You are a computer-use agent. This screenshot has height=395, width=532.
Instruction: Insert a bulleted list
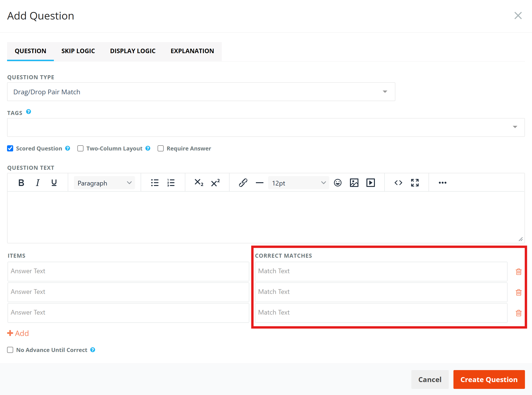[x=155, y=183]
